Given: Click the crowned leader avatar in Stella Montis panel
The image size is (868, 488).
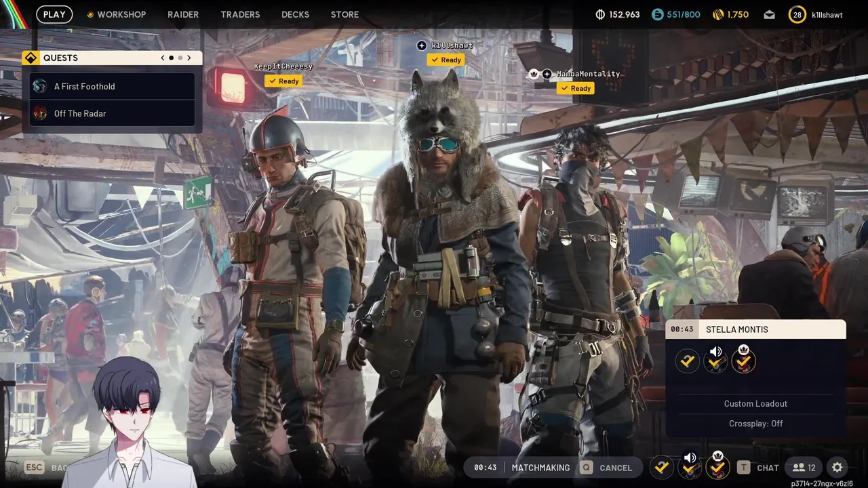Looking at the screenshot, I should [x=744, y=360].
